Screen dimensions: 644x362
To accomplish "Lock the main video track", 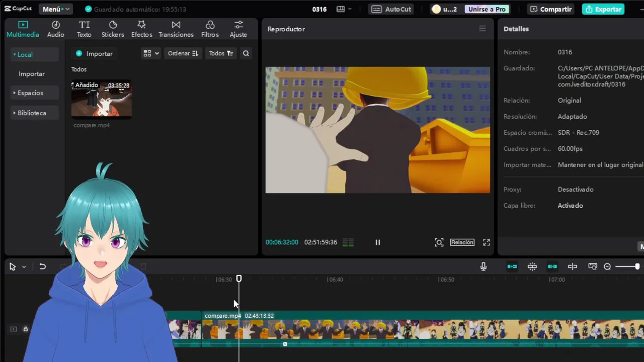I will tap(25, 329).
